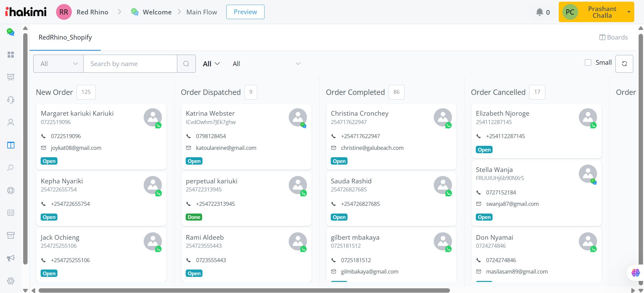The height and width of the screenshot is (293, 644).
Task: Open the archive box sidebar icon
Action: [11, 235]
